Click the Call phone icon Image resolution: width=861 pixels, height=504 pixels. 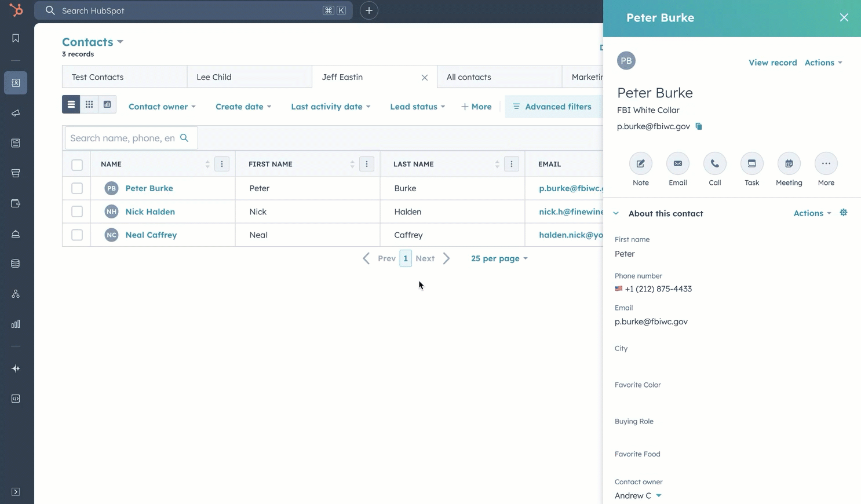(x=714, y=164)
